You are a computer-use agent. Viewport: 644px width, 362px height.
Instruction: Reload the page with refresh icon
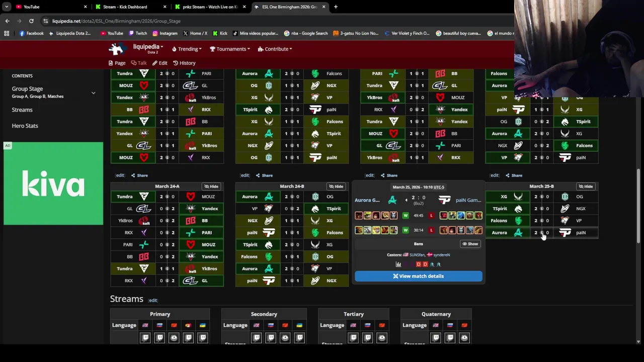[31, 21]
